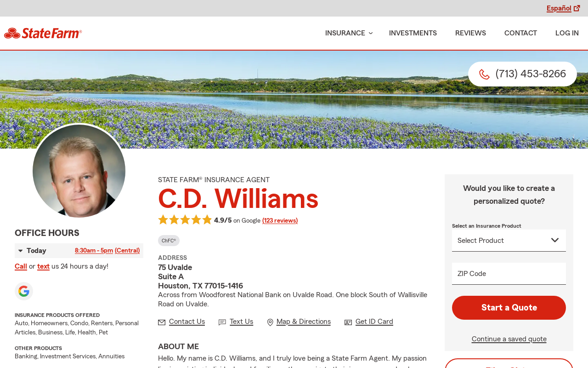Expand the Insurance menu chevron
Screen dimensions: 588x368
pos(371,33)
